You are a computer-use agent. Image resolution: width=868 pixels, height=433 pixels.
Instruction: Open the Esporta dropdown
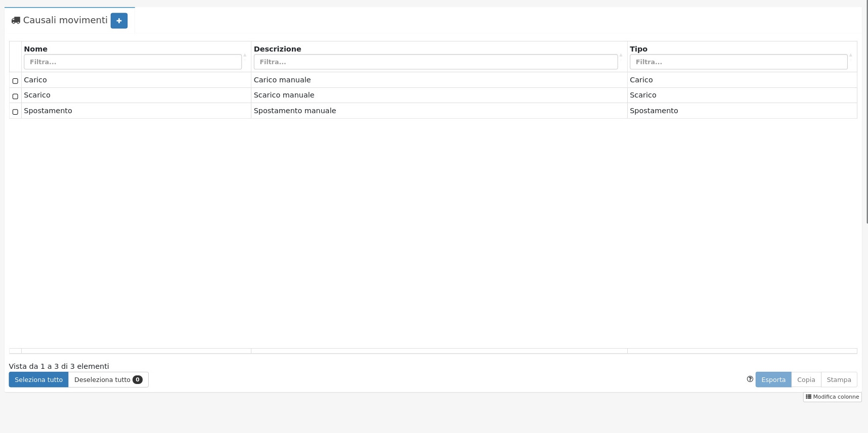pos(773,380)
